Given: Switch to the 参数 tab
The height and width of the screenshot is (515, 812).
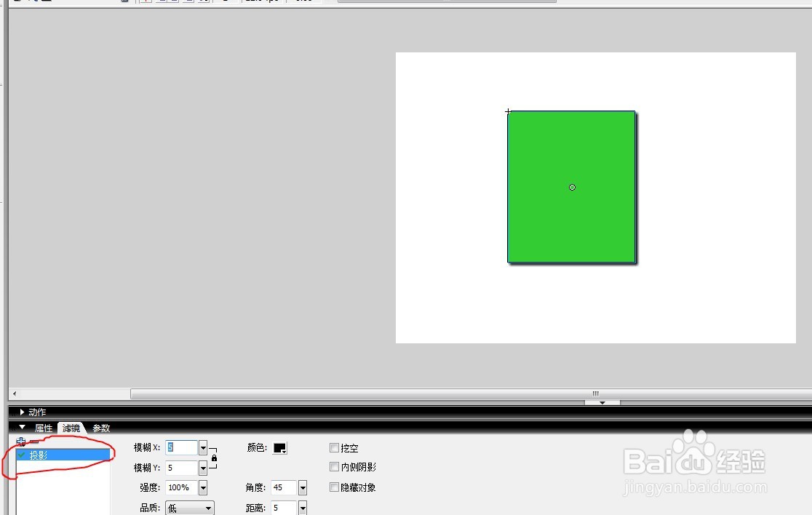Looking at the screenshot, I should (x=101, y=428).
